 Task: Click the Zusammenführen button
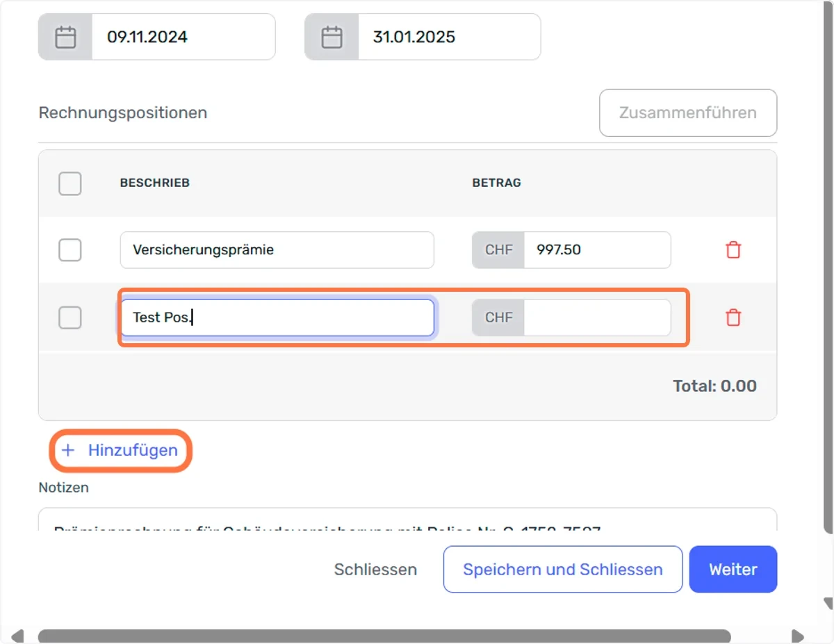coord(688,113)
